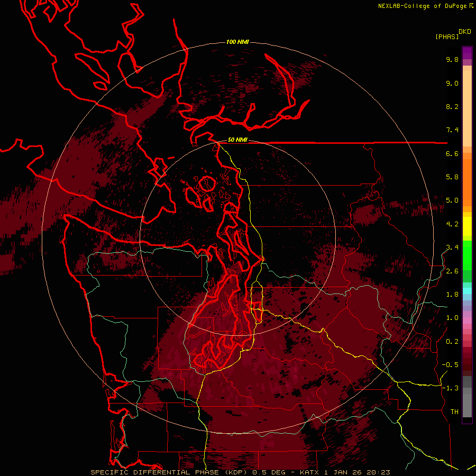The height and width of the screenshot is (476, 476).
Task: Click the purple top segment of color scale
Action: (x=467, y=53)
